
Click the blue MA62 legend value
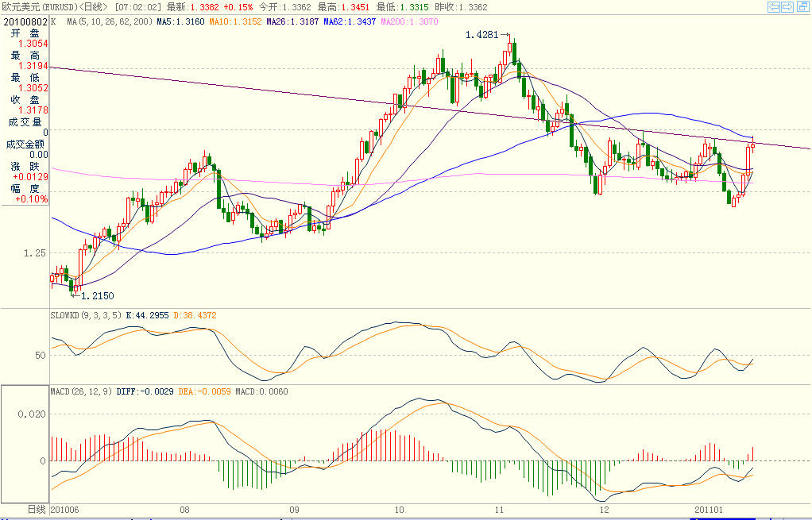pos(352,22)
